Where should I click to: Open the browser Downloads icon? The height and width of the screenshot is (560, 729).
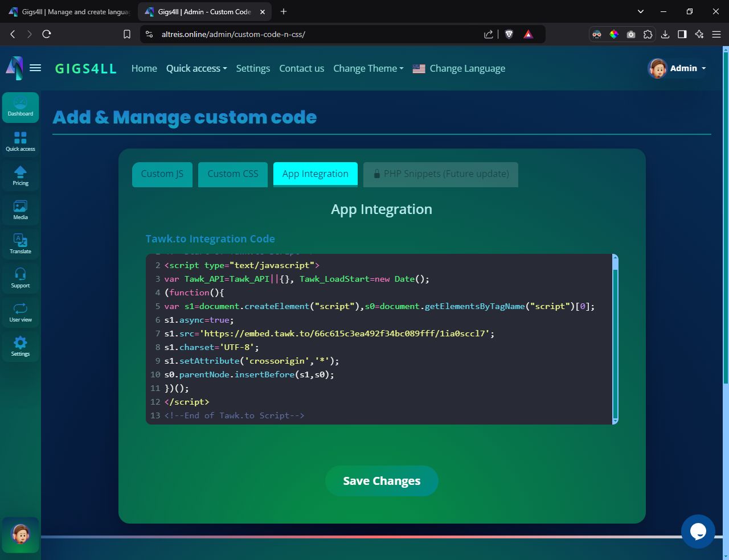[x=665, y=34]
